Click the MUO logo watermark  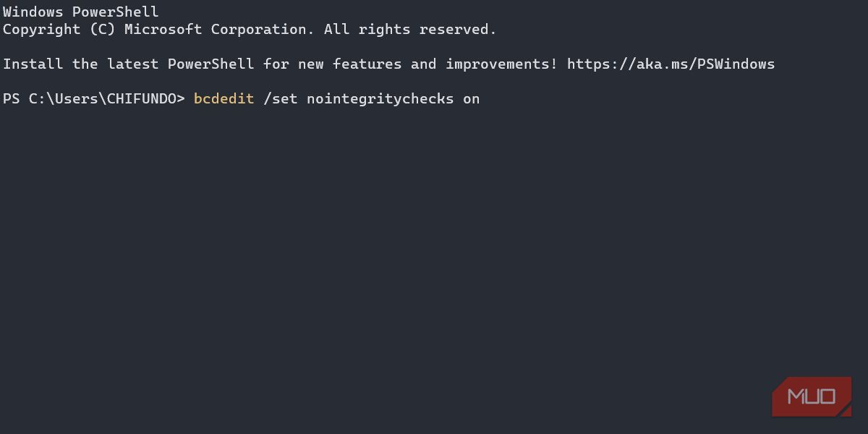pos(811,396)
